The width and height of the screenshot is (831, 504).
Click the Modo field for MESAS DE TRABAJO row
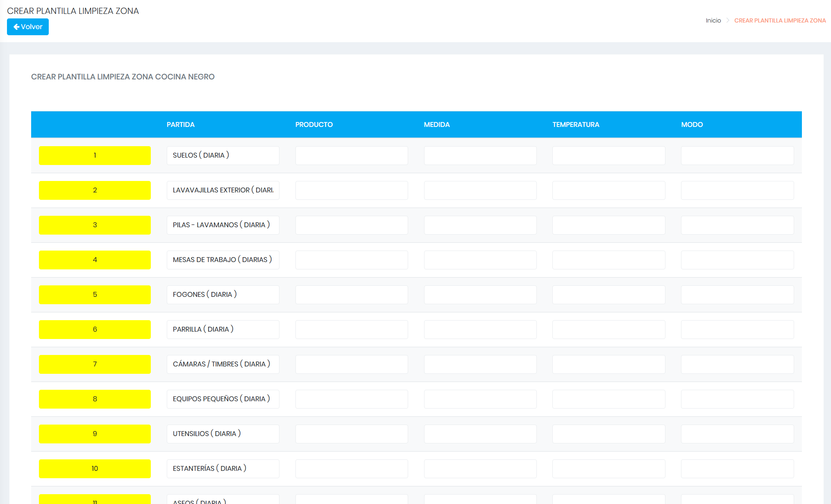737,260
